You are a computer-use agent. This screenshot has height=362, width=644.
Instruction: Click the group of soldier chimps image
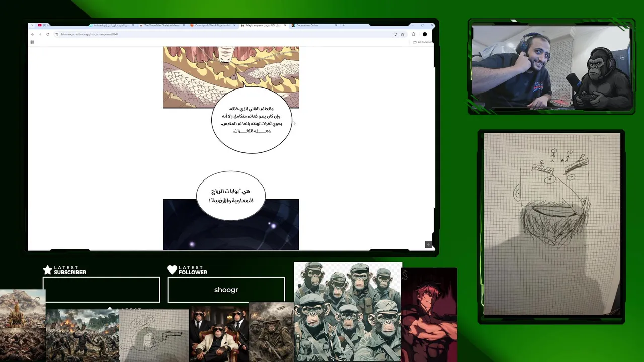pyautogui.click(x=348, y=312)
